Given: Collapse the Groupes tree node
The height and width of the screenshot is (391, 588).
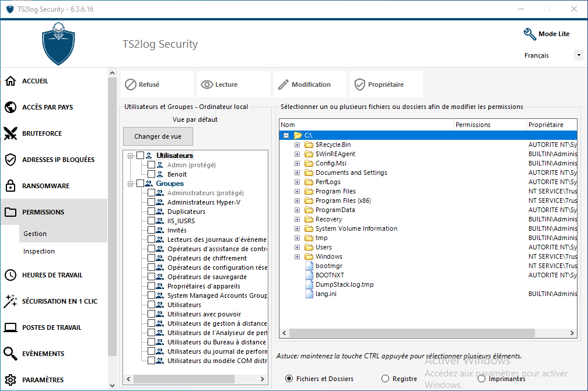Looking at the screenshot, I should 130,184.
